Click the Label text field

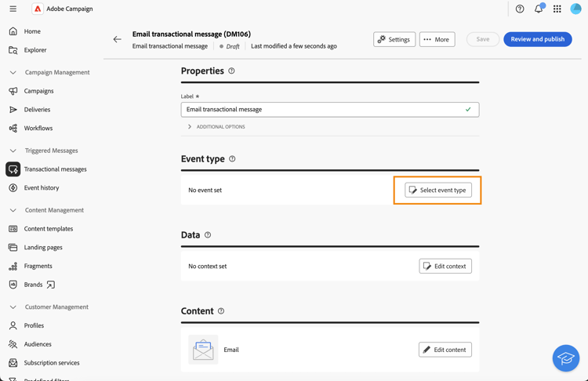click(321, 110)
